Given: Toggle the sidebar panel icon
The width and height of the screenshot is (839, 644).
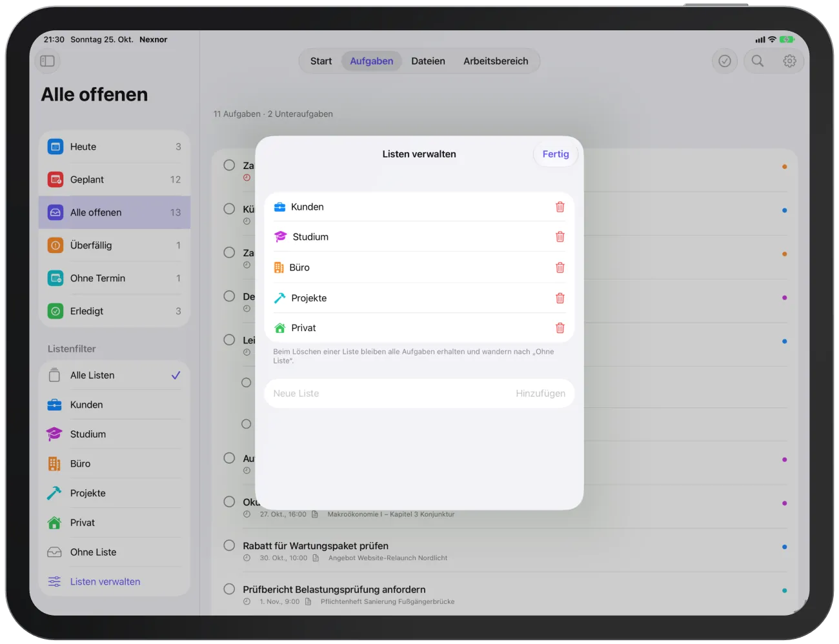Looking at the screenshot, I should coord(47,61).
